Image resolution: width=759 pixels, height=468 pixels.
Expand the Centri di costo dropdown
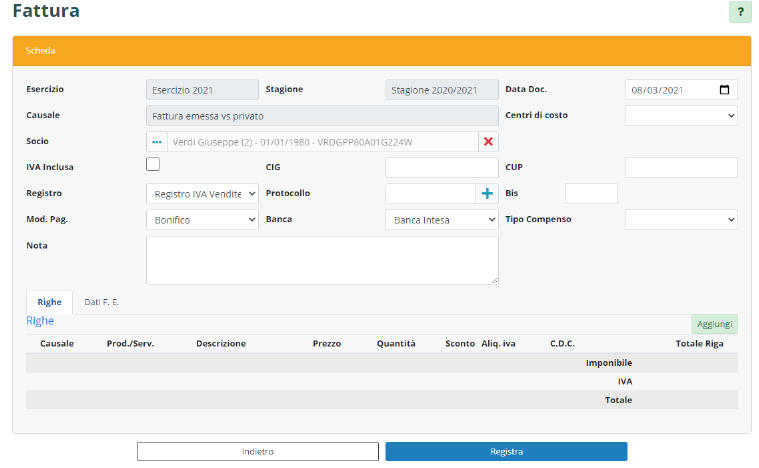coord(681,116)
